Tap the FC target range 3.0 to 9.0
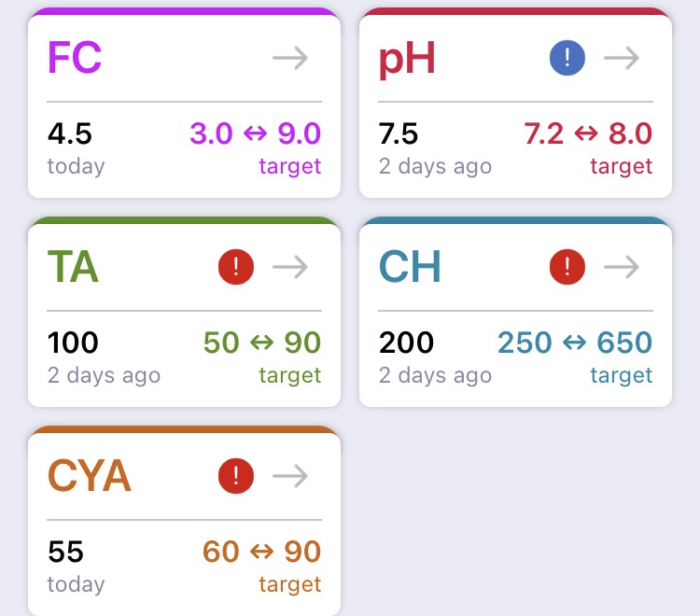The height and width of the screenshot is (616, 700). pyautogui.click(x=256, y=133)
